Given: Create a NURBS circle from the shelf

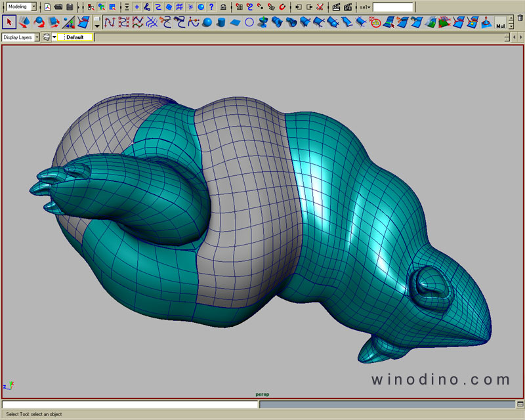Looking at the screenshot, I should [x=249, y=23].
